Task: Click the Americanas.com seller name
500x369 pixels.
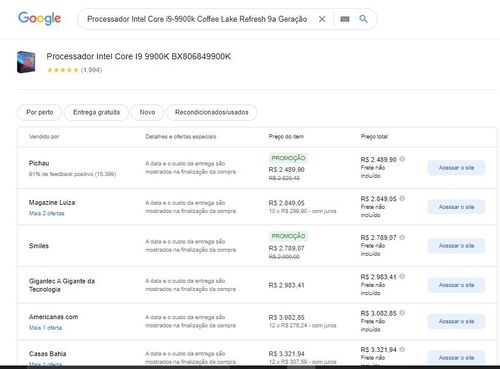Action: coord(53,317)
